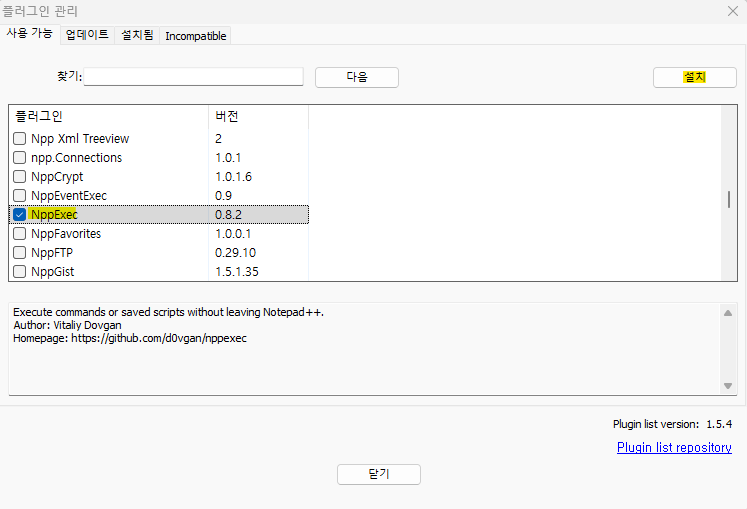Click the plugin list scrollbar thumb
This screenshot has width=747, height=509.
(x=729, y=199)
